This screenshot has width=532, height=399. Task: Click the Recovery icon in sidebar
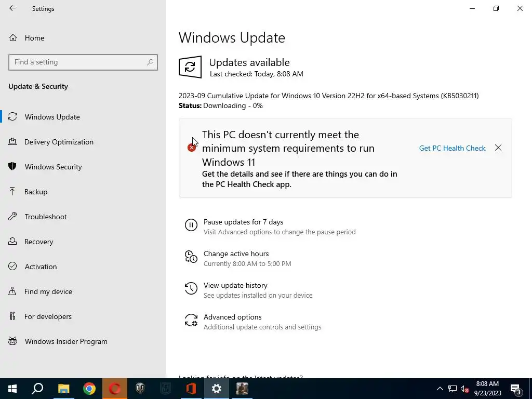(x=12, y=241)
